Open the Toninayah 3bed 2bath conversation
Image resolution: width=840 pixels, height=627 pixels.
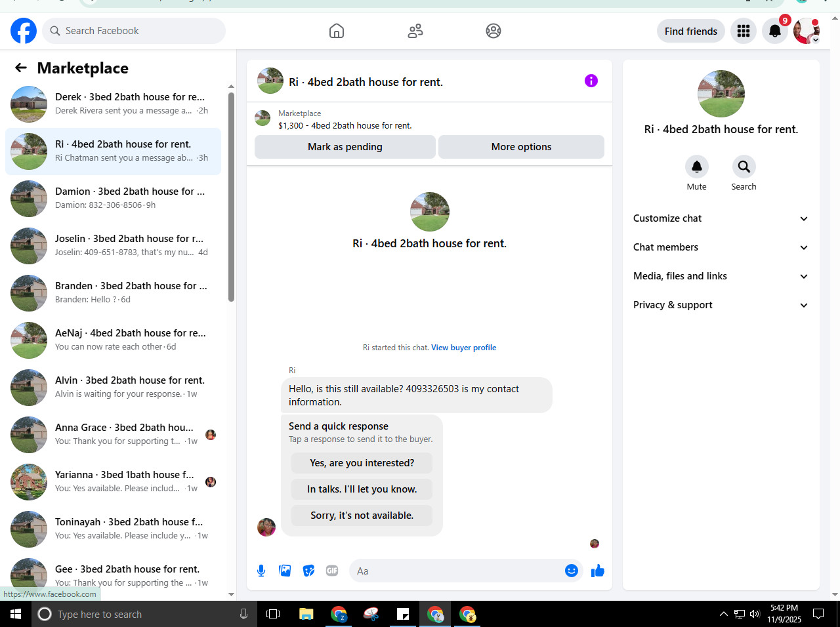pyautogui.click(x=113, y=529)
